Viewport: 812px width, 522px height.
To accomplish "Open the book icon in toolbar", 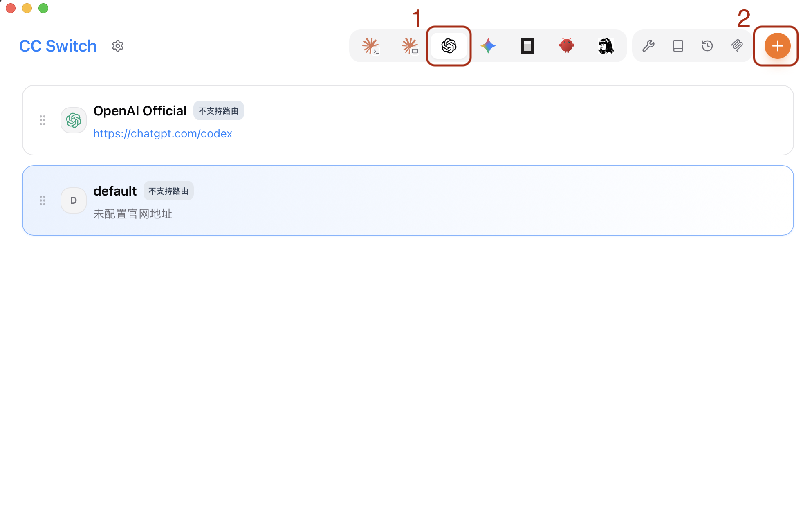I will 678,46.
